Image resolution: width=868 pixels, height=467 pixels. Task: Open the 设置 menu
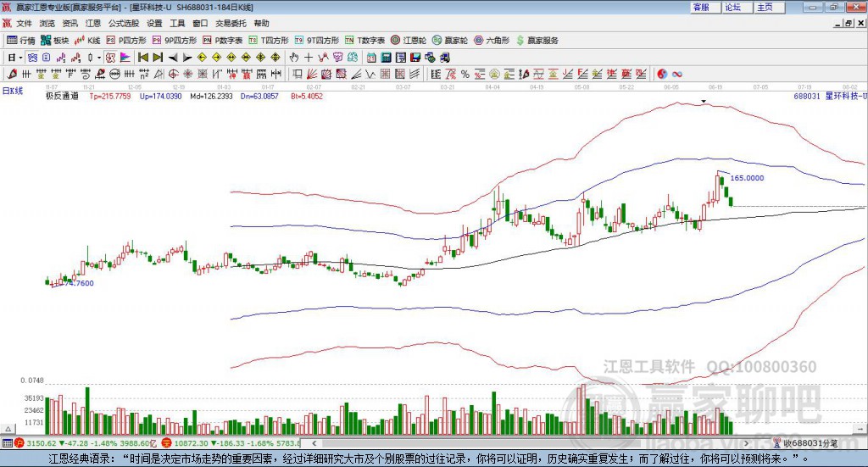[154, 23]
